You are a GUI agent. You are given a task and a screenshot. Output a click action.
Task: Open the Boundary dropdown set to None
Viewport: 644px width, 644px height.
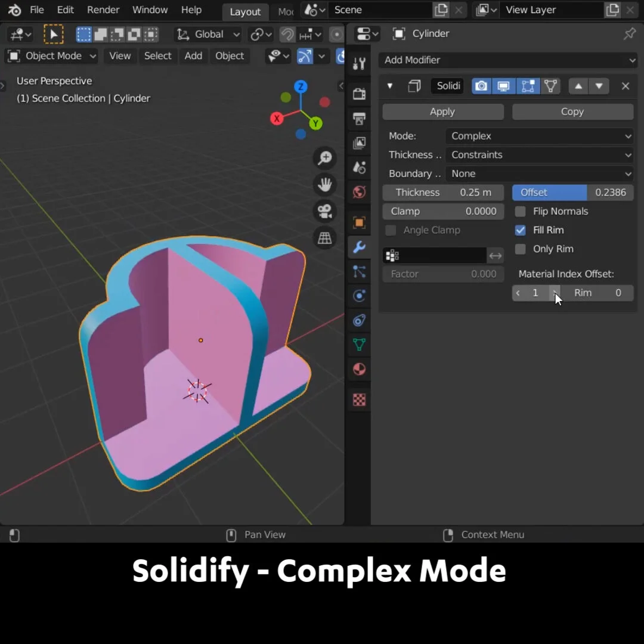pos(538,174)
